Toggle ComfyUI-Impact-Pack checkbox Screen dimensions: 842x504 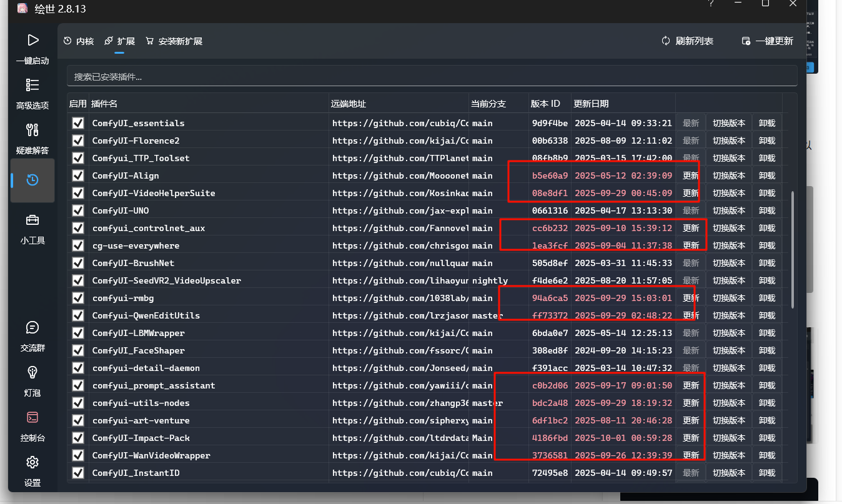[x=78, y=438]
